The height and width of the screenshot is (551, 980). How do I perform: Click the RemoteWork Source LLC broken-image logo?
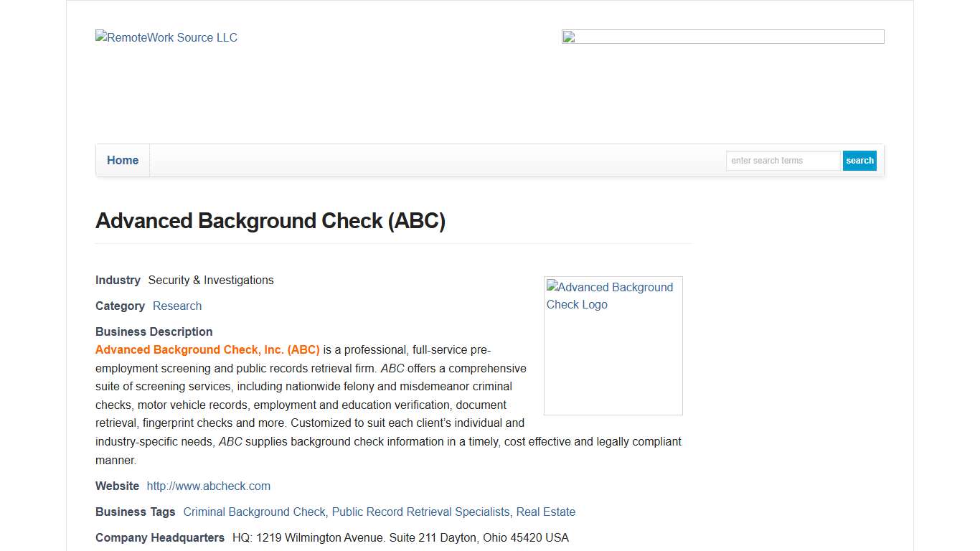166,37
